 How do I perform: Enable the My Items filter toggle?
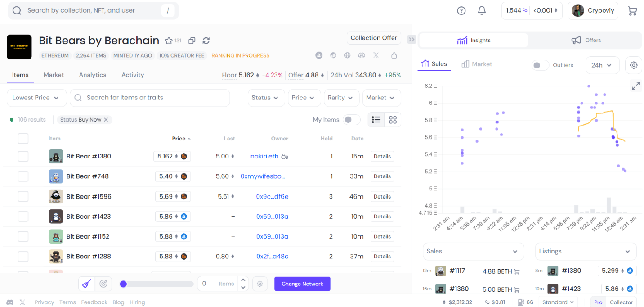[x=352, y=120]
